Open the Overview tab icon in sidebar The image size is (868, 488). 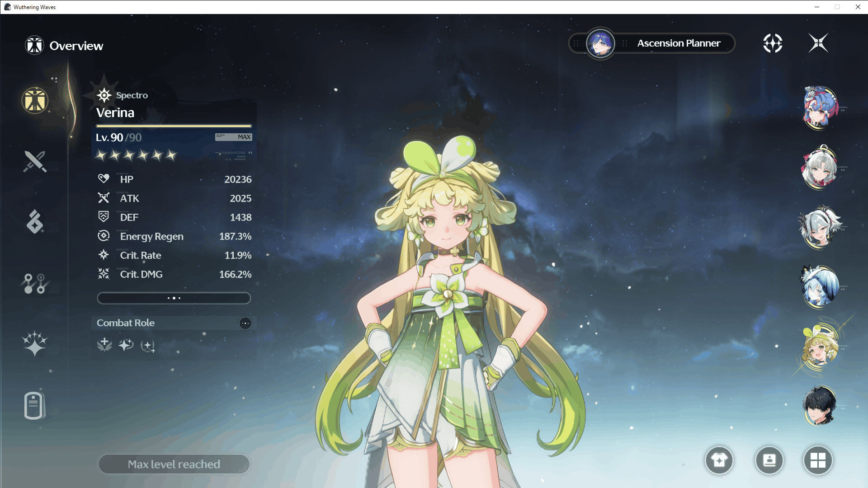click(x=35, y=100)
